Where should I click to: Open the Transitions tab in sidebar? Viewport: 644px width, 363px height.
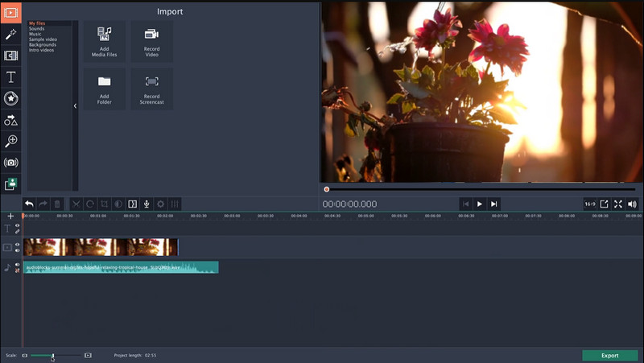(x=10, y=56)
